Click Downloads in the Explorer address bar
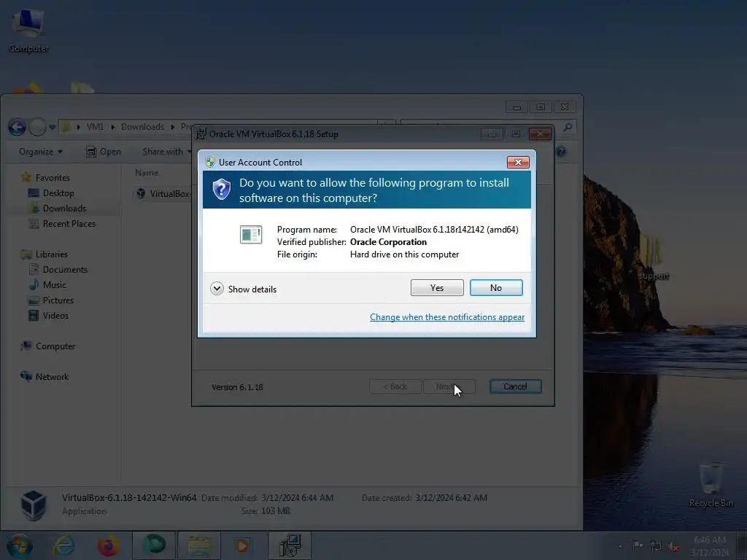Viewport: 747px width, 560px height. coord(142,127)
